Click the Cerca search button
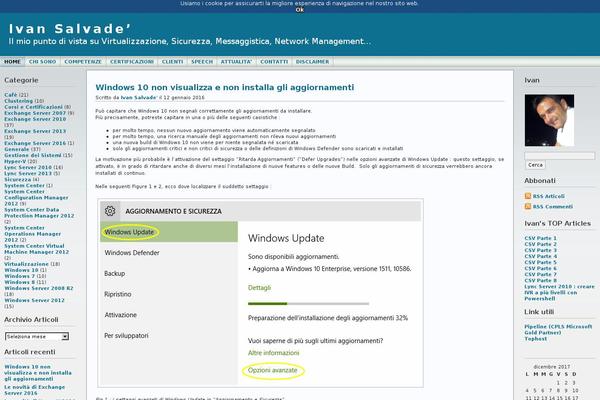600x400 pixels. point(535,165)
